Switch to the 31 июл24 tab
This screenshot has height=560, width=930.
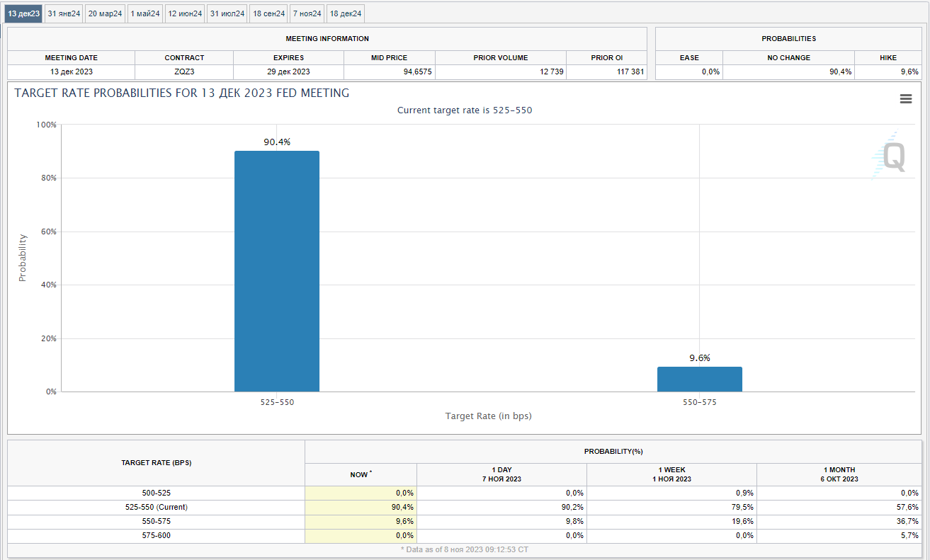pyautogui.click(x=227, y=13)
